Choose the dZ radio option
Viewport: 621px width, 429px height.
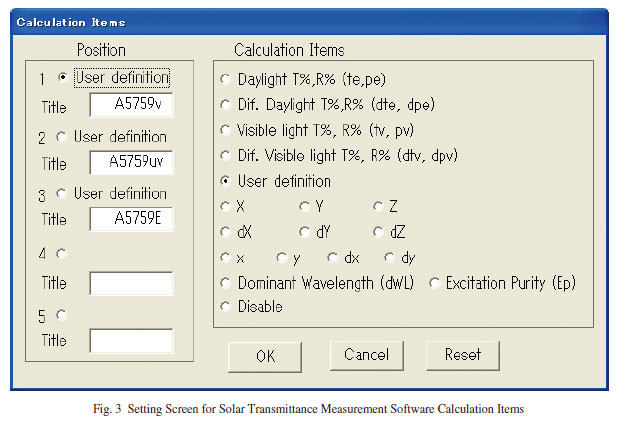[379, 232]
